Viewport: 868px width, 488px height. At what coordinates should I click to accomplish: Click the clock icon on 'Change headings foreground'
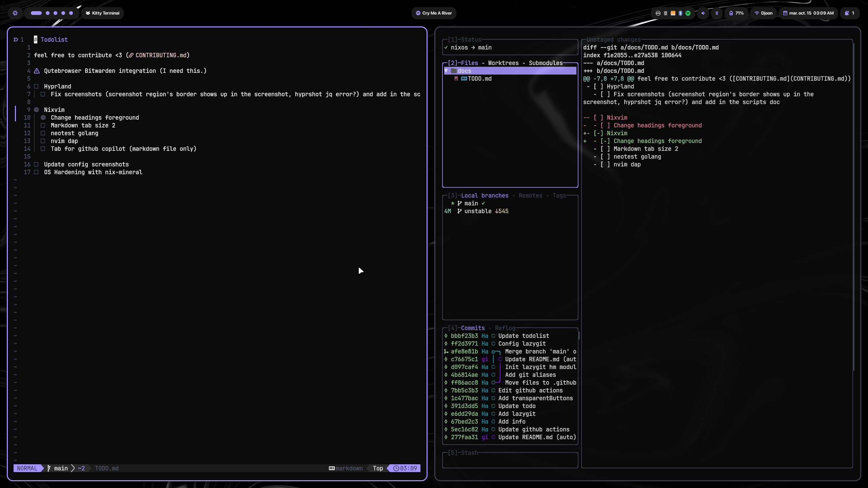[43, 118]
